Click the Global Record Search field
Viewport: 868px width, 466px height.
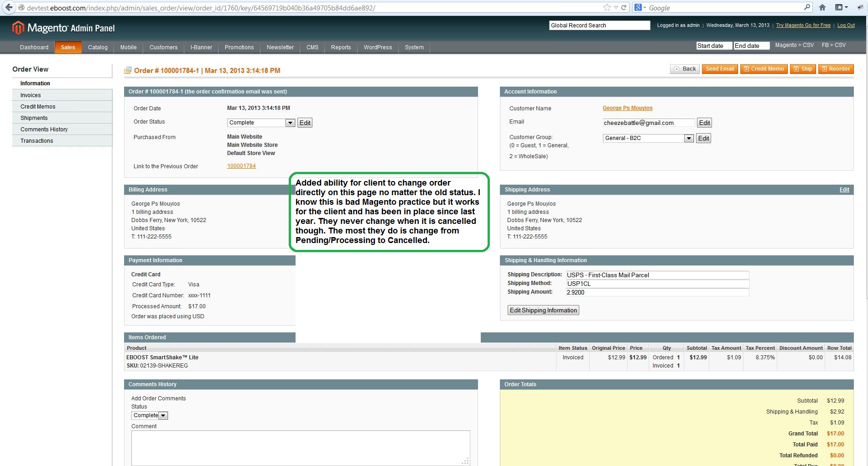(x=599, y=26)
